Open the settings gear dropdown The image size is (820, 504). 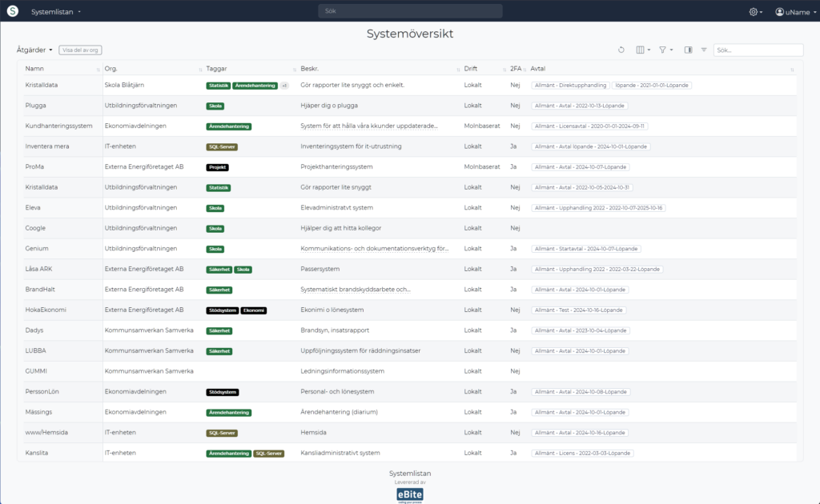tap(756, 11)
